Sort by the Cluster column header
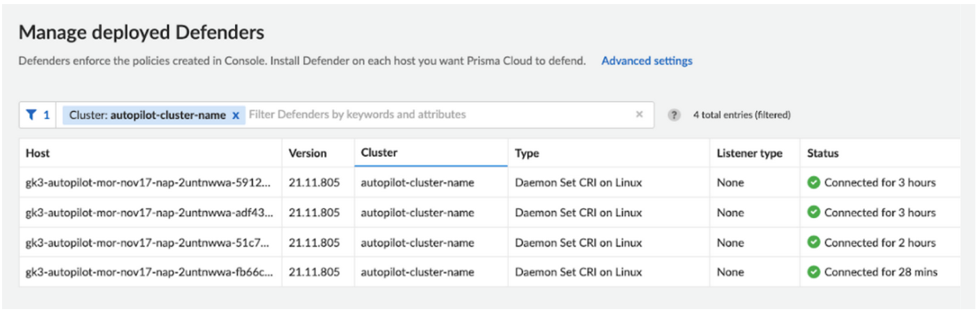The width and height of the screenshot is (980, 313). click(379, 152)
